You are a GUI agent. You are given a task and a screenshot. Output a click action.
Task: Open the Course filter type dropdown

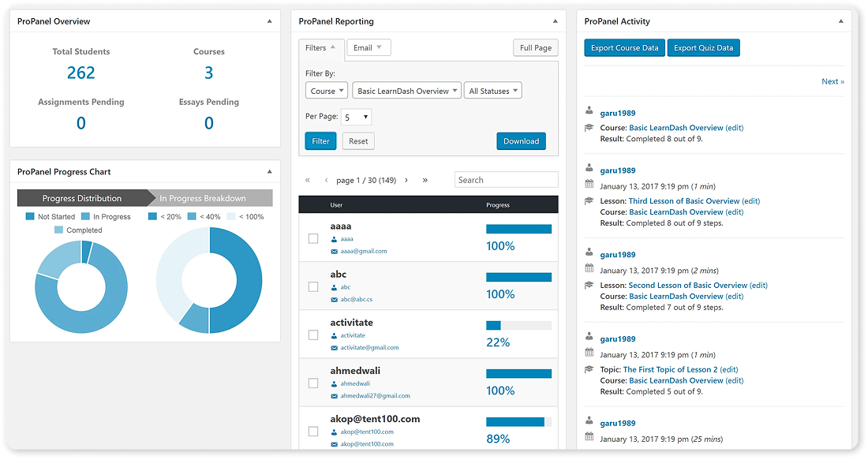(x=326, y=91)
